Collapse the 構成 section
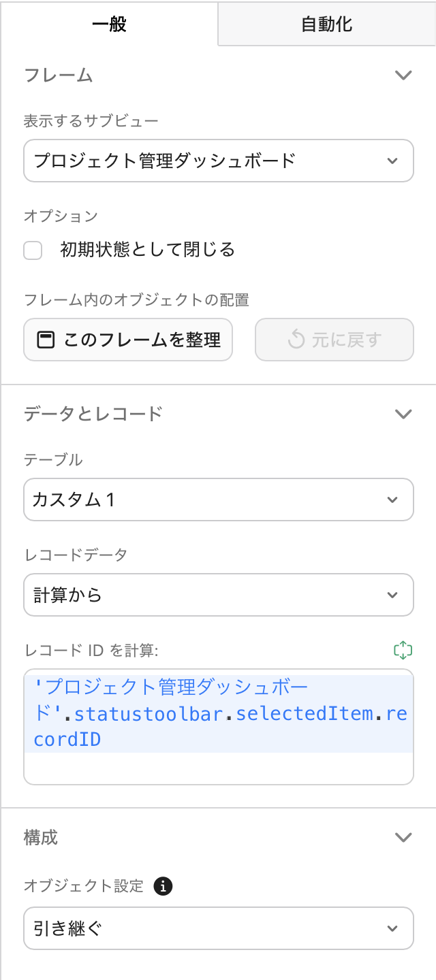Viewport: 436px width, 980px height. tap(405, 837)
